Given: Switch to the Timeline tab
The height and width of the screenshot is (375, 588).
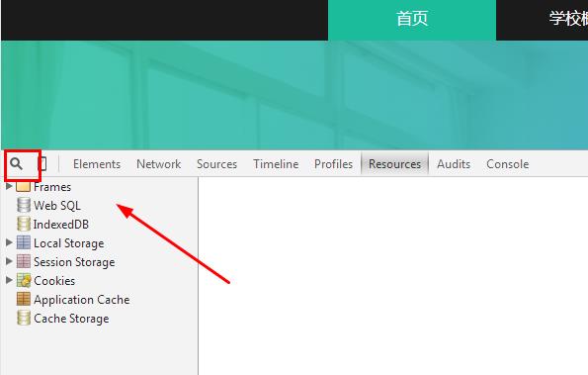Looking at the screenshot, I should [x=276, y=164].
